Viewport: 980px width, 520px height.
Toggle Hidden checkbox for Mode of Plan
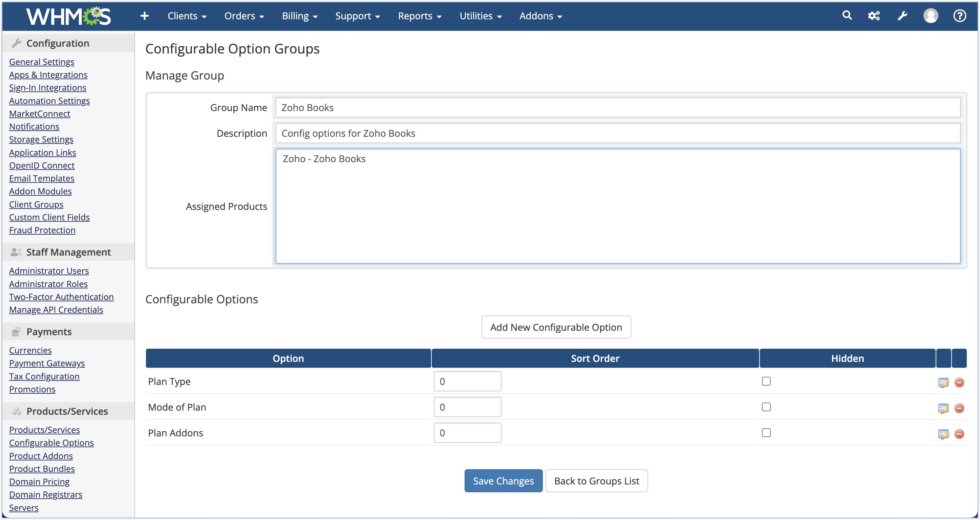766,407
